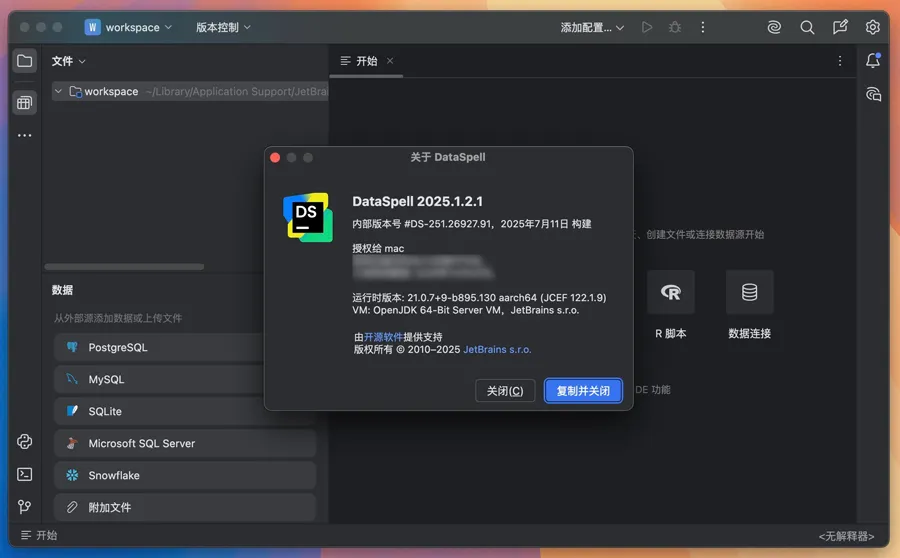Click the Notifications bell icon

coord(873,61)
